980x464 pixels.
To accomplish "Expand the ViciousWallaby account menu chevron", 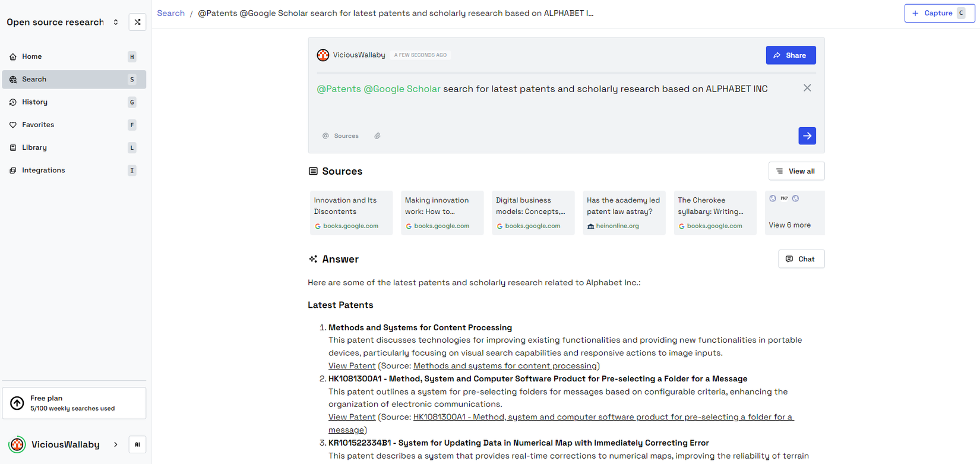I will pyautogui.click(x=116, y=444).
